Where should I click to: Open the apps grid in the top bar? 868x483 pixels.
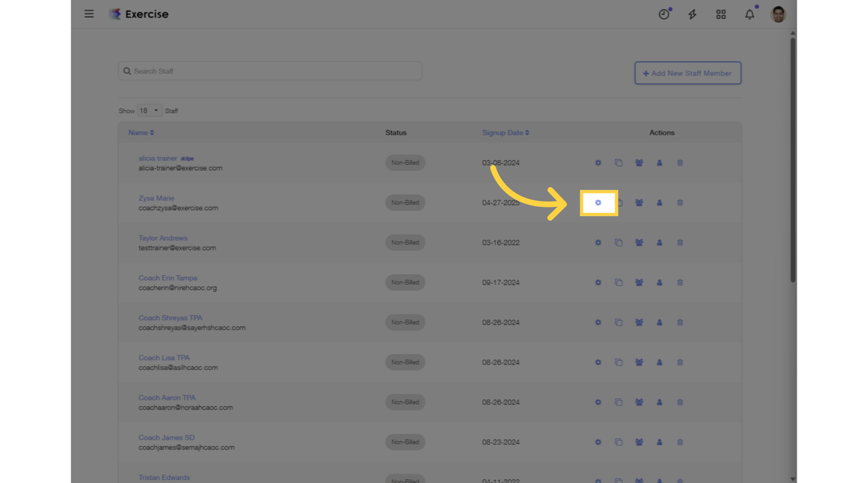coord(721,13)
